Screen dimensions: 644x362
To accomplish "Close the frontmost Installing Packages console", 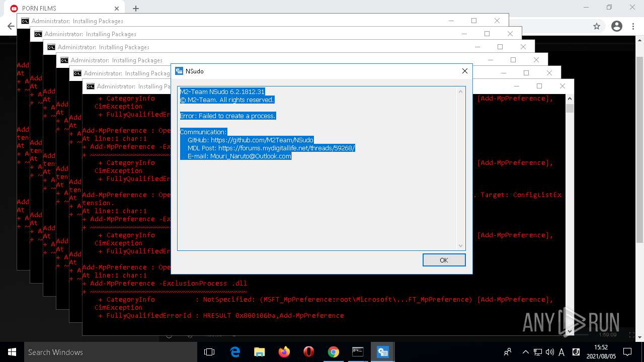I will pos(562,86).
